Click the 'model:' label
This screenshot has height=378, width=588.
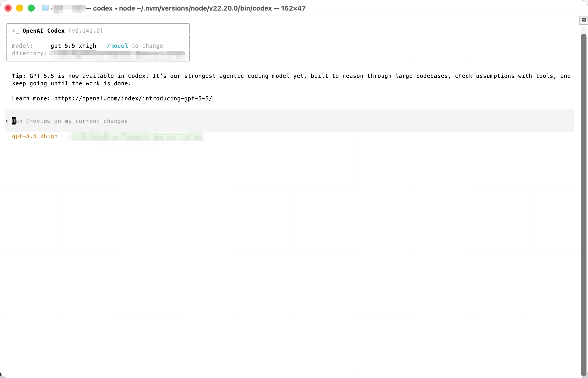pos(22,46)
